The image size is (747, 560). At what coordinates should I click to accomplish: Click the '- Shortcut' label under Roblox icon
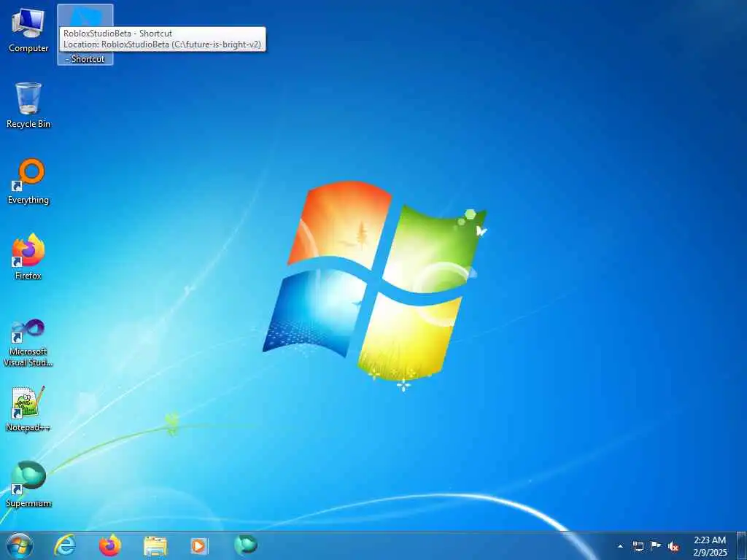[x=85, y=59]
